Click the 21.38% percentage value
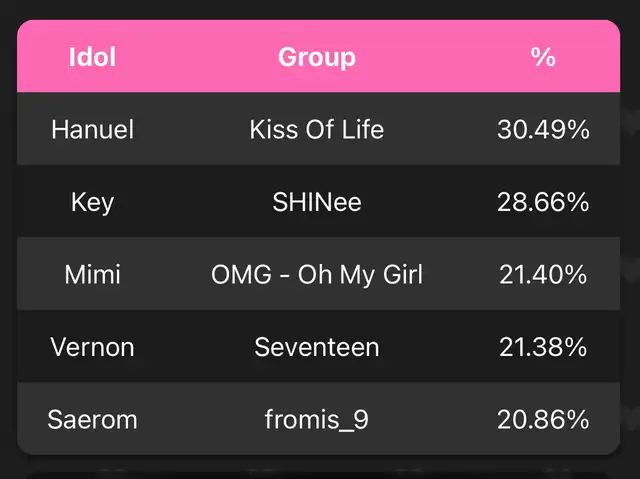 point(543,347)
